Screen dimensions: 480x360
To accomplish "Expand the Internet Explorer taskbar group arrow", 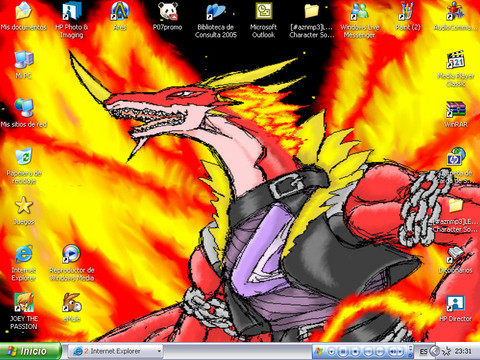I will point(159,351).
